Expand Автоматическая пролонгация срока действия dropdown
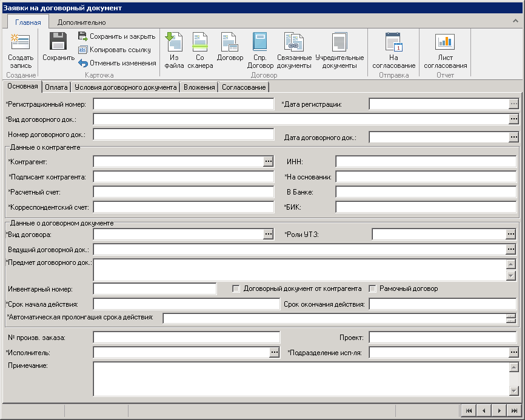This screenshot has width=525, height=420. pyautogui.click(x=511, y=319)
